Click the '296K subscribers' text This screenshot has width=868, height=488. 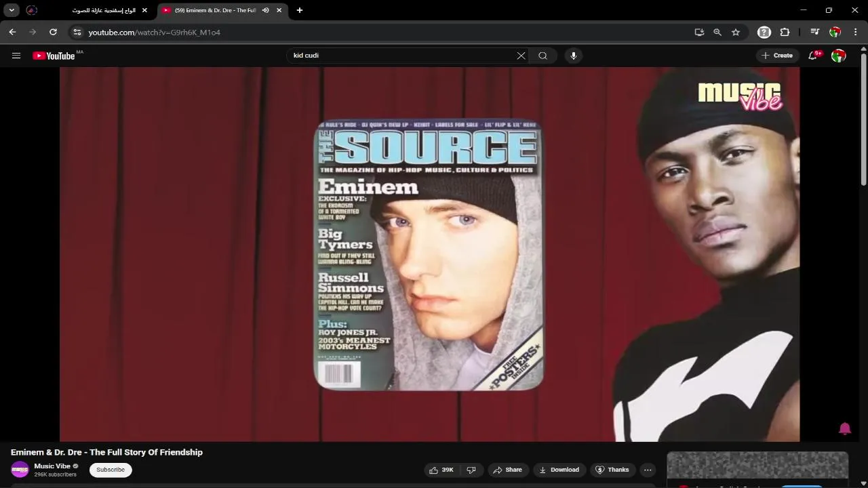56,475
